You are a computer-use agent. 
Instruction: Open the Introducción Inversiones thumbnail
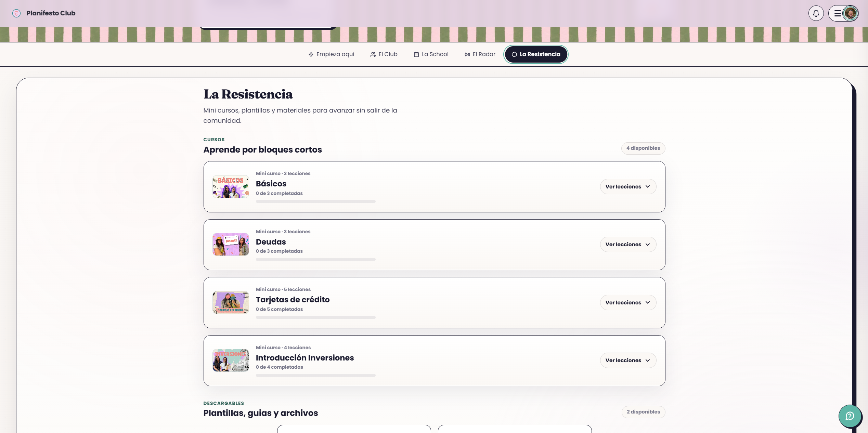(x=231, y=360)
